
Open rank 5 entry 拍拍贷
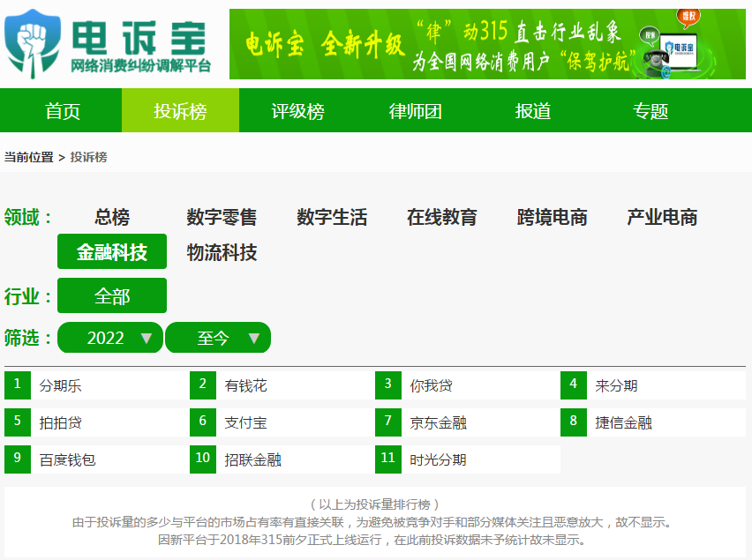pos(97,422)
